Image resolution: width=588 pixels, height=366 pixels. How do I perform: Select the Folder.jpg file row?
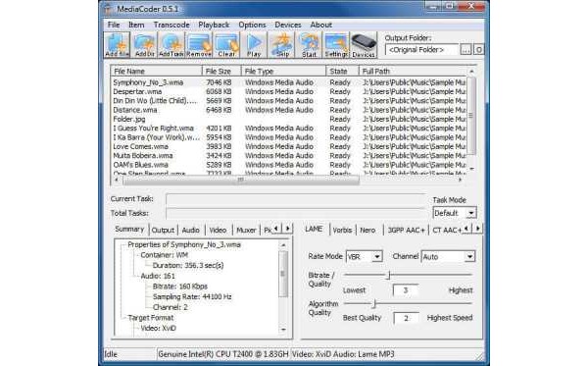[x=289, y=119]
